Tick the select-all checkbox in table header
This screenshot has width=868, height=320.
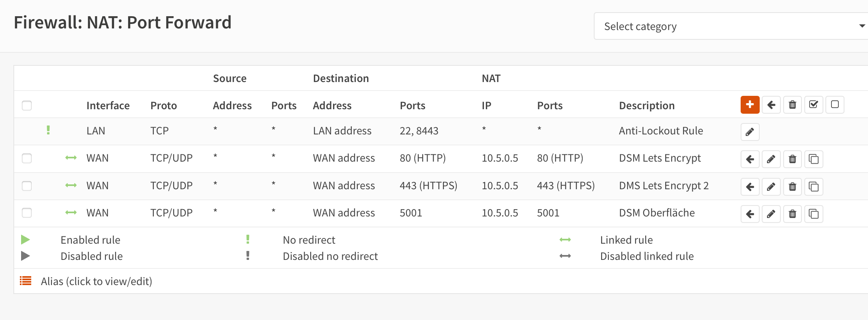[27, 106]
